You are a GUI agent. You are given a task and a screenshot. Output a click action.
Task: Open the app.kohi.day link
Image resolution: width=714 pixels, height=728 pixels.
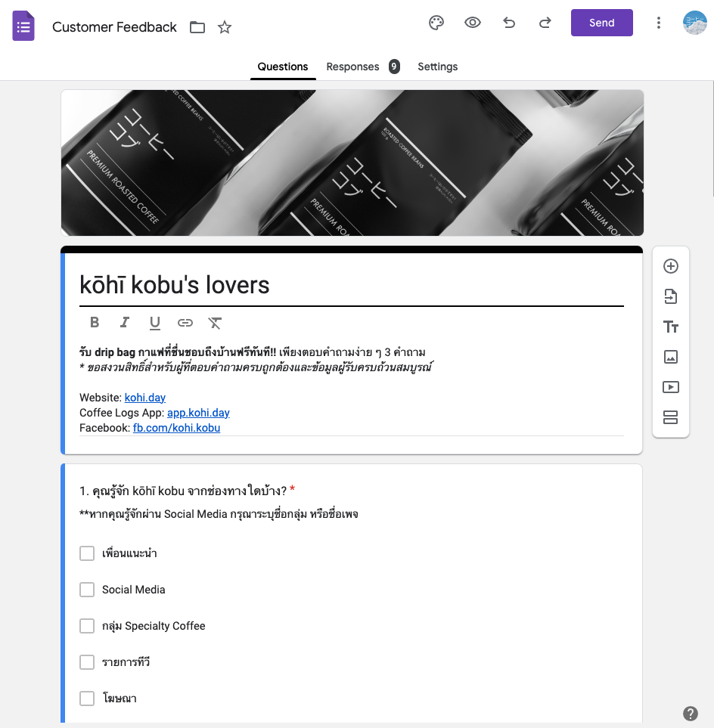(x=198, y=413)
